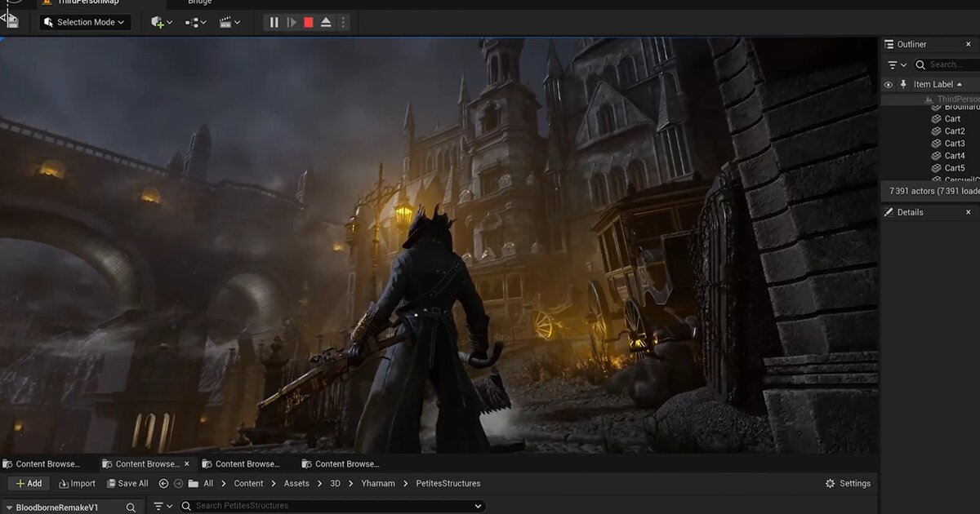The height and width of the screenshot is (514, 980).
Task: Click the Search PetitesStructures field
Action: [x=331, y=506]
